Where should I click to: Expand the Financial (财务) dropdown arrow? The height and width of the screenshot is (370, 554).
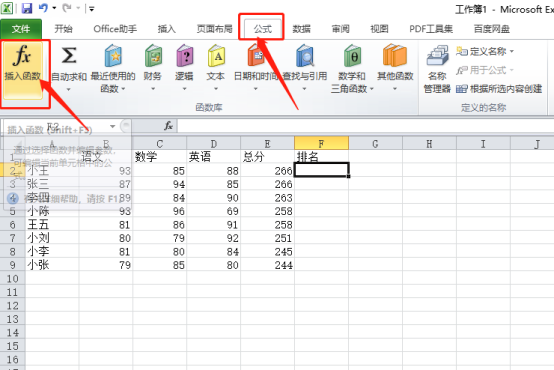153,89
